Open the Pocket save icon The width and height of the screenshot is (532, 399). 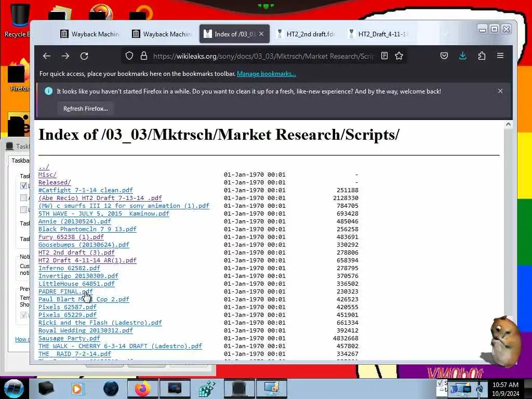point(444,56)
